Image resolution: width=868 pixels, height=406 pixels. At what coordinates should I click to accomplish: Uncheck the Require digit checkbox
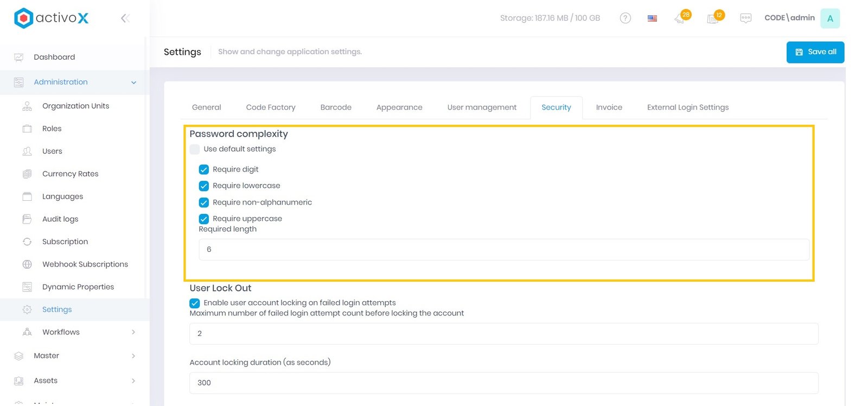tap(204, 169)
